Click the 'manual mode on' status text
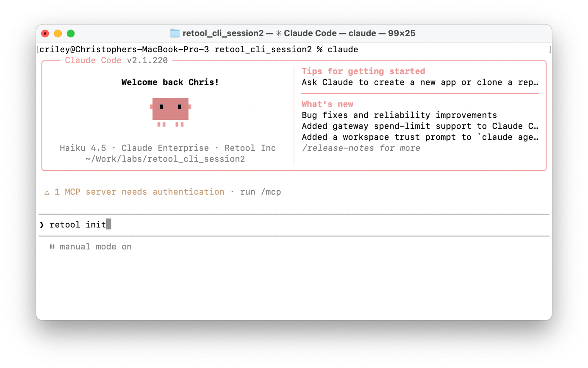 tap(96, 247)
